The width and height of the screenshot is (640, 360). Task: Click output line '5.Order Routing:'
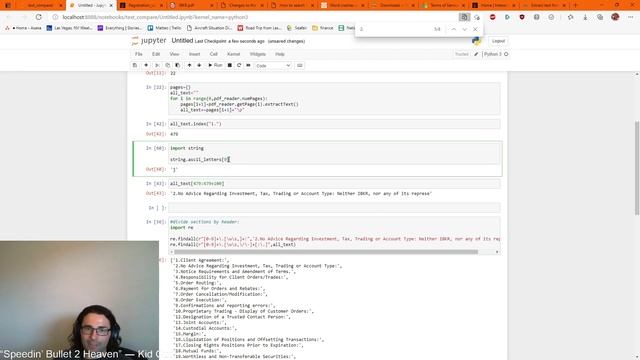pyautogui.click(x=197, y=283)
